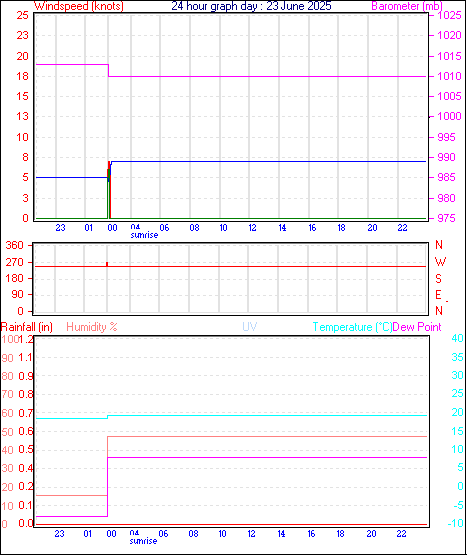Click the "Windspeed (knots)" axis title
The height and width of the screenshot is (559, 467).
click(79, 6)
